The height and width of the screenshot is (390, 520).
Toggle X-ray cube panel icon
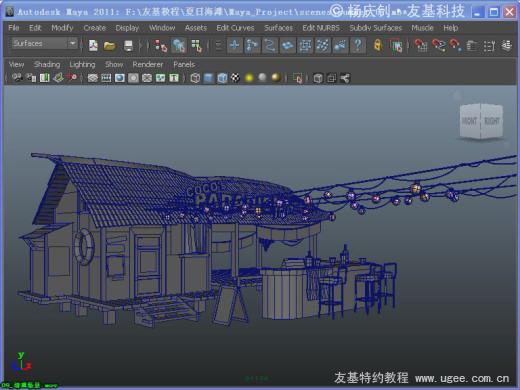point(318,78)
